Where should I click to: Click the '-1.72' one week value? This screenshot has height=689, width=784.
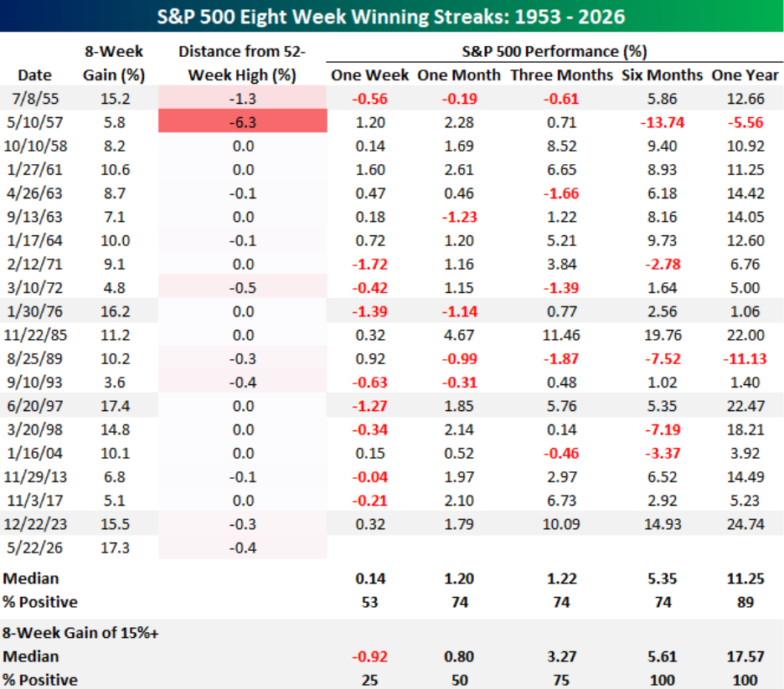coord(370,265)
